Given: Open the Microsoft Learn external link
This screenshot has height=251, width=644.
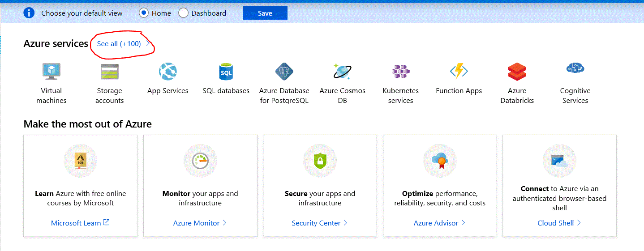Looking at the screenshot, I should click(x=80, y=223).
